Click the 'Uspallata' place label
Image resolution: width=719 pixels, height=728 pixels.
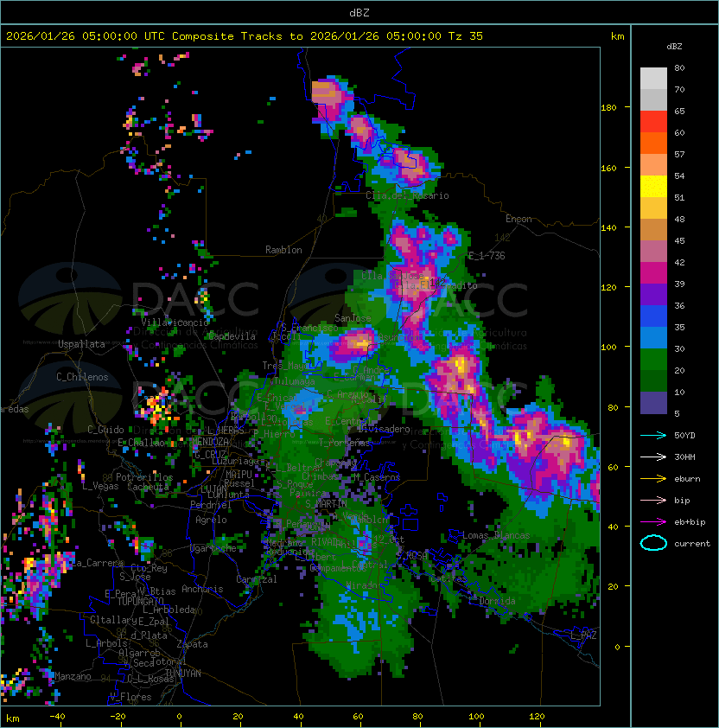pyautogui.click(x=81, y=344)
